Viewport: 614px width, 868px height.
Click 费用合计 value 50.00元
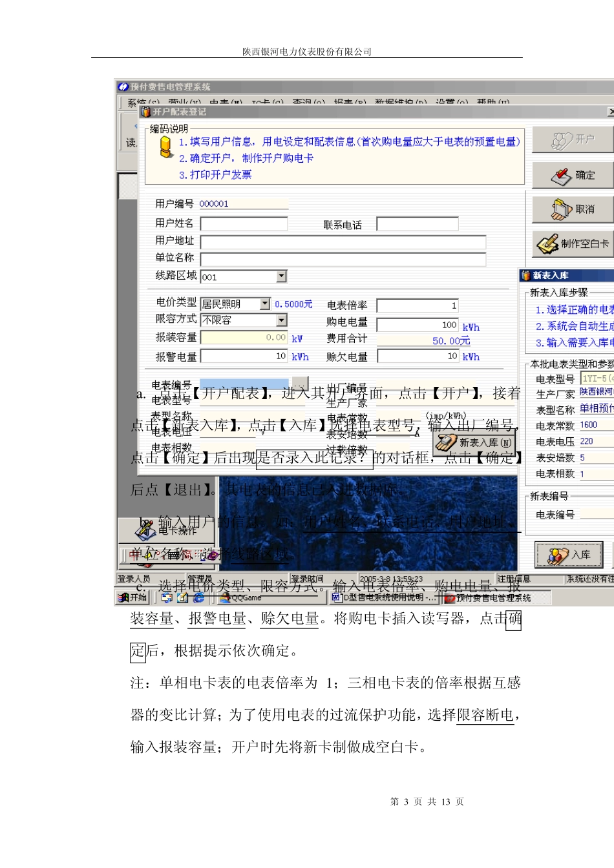451,341
